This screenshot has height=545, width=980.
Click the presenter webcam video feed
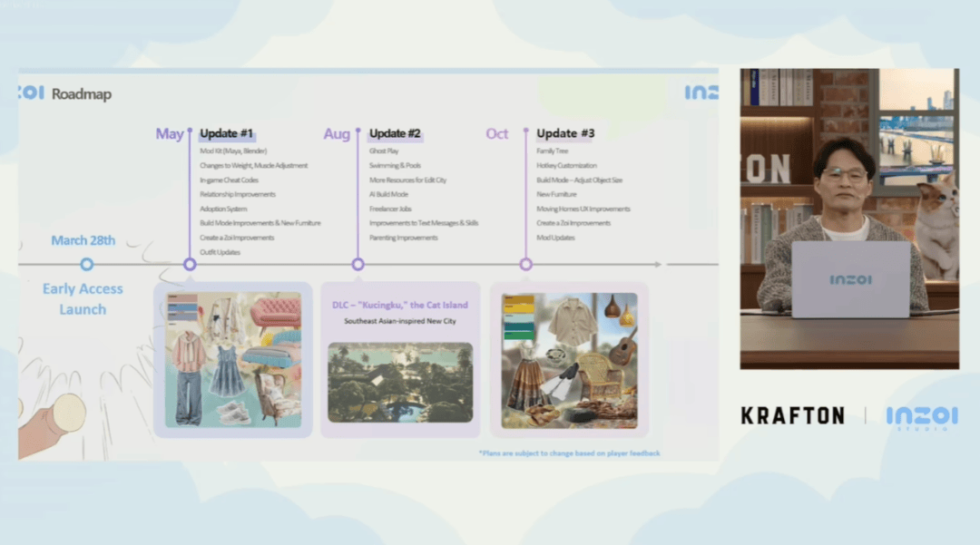click(849, 219)
